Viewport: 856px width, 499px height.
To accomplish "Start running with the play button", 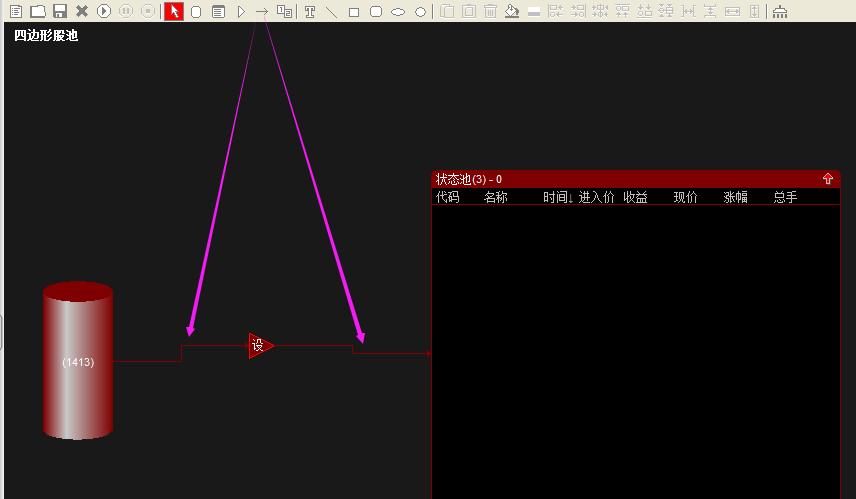I will (x=104, y=11).
